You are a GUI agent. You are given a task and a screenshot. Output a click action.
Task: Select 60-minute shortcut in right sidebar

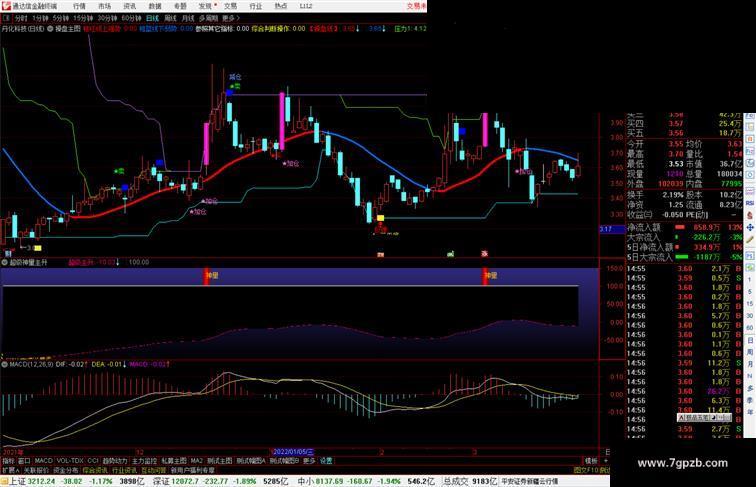coord(750,328)
